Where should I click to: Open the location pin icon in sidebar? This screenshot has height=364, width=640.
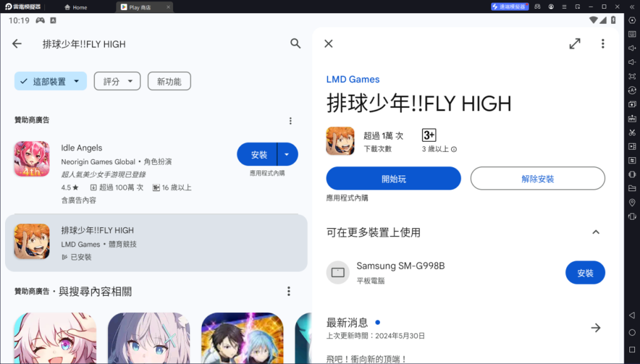click(x=632, y=202)
